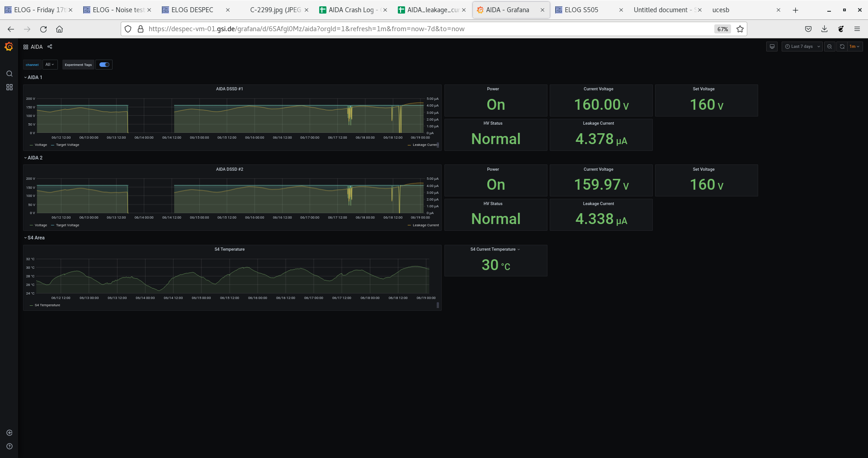
Task: Open the Pocket save icon
Action: [808, 29]
